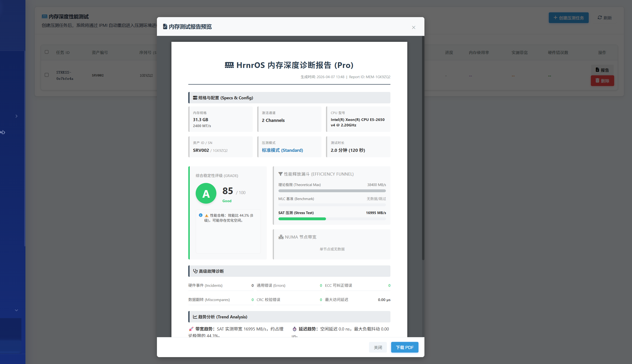Click the info icon beside the performance warning text
632x364 pixels.
pyautogui.click(x=201, y=215)
